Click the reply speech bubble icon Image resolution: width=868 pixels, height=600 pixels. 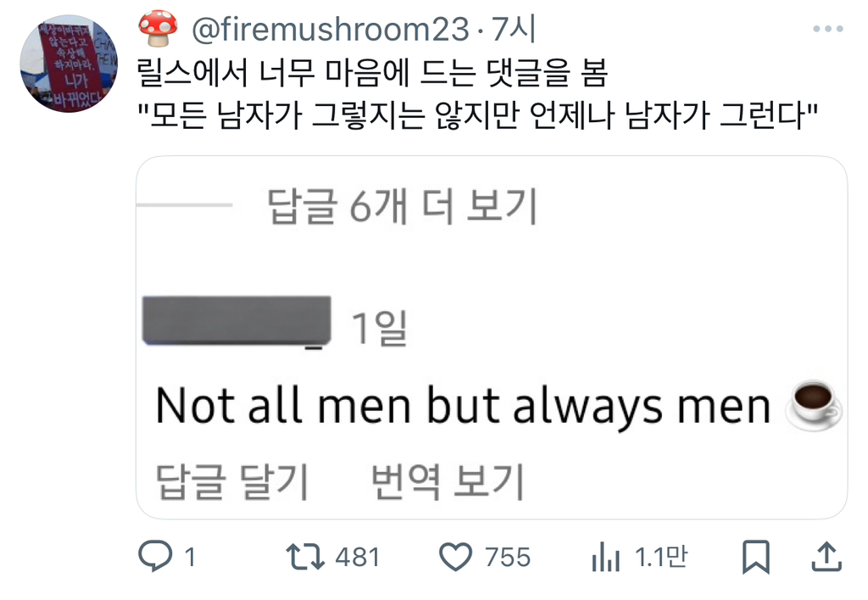[154, 557]
